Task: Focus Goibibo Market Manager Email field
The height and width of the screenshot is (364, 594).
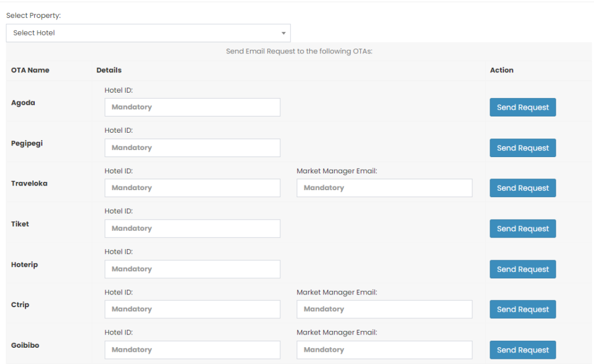Action: tap(385, 350)
